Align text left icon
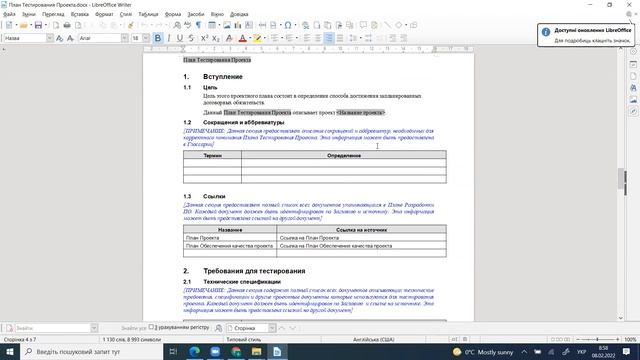Screen dimensions: 640x360 point(307,38)
